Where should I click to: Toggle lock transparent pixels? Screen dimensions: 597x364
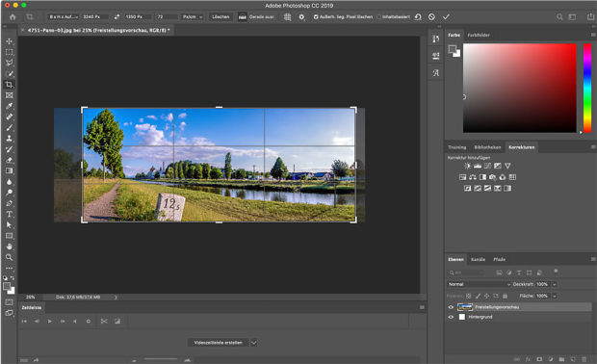(469, 296)
